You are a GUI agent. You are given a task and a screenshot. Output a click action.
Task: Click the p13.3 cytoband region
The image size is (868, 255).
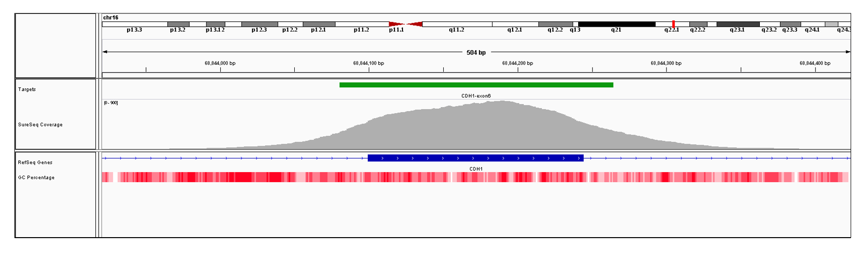pos(134,24)
